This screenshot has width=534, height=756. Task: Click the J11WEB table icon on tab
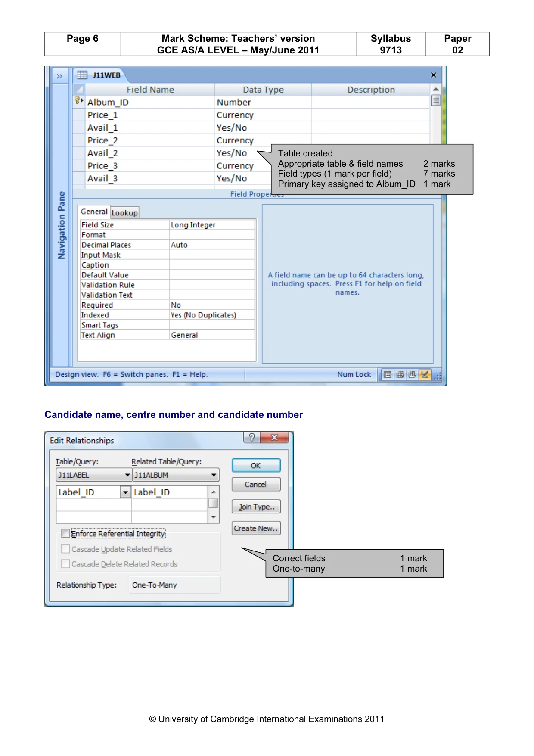pos(82,75)
